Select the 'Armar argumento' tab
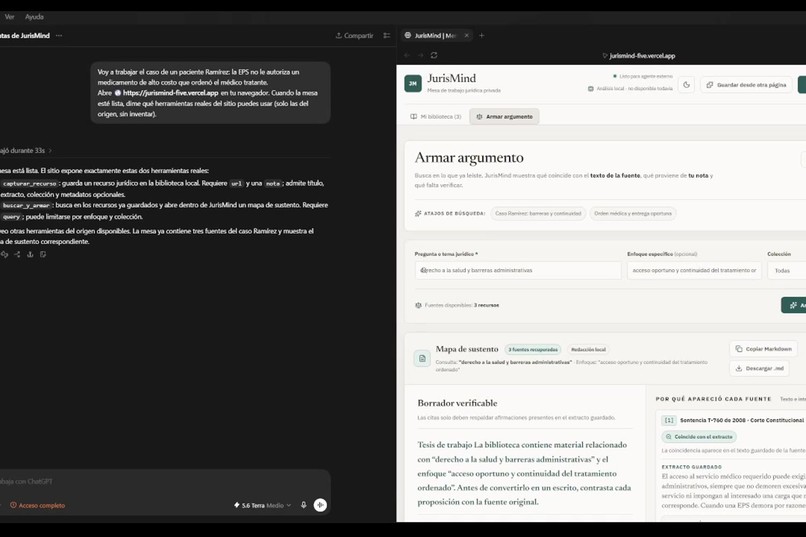 point(504,117)
